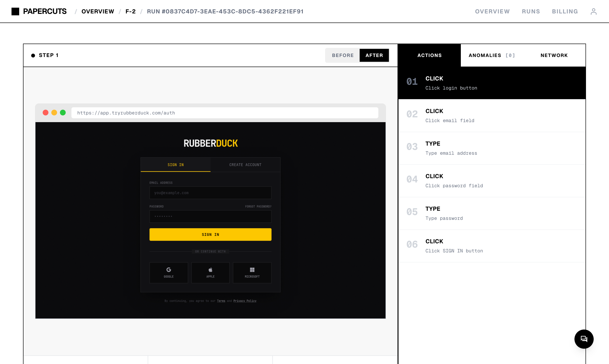Open the chat support bubble
The image size is (609, 364).
pyautogui.click(x=584, y=339)
